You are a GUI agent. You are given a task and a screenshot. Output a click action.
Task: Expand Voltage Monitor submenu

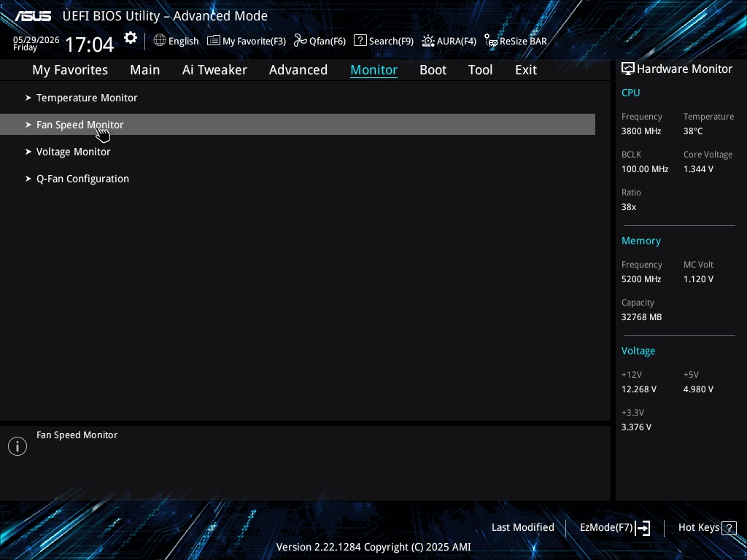[298, 152]
